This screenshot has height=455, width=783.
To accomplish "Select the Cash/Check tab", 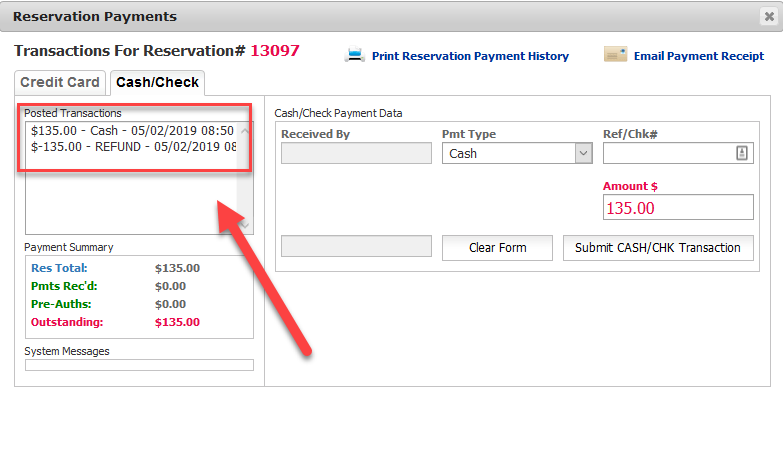I will pyautogui.click(x=157, y=82).
